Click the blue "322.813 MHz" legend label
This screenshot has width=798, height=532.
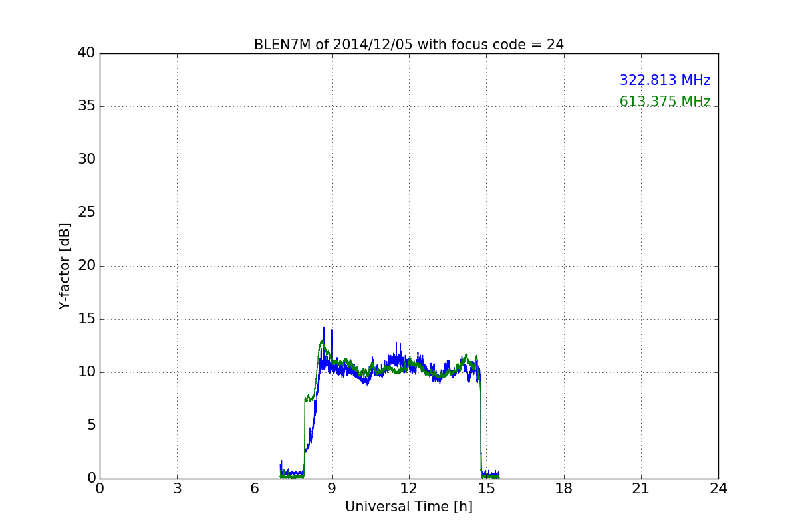(665, 80)
